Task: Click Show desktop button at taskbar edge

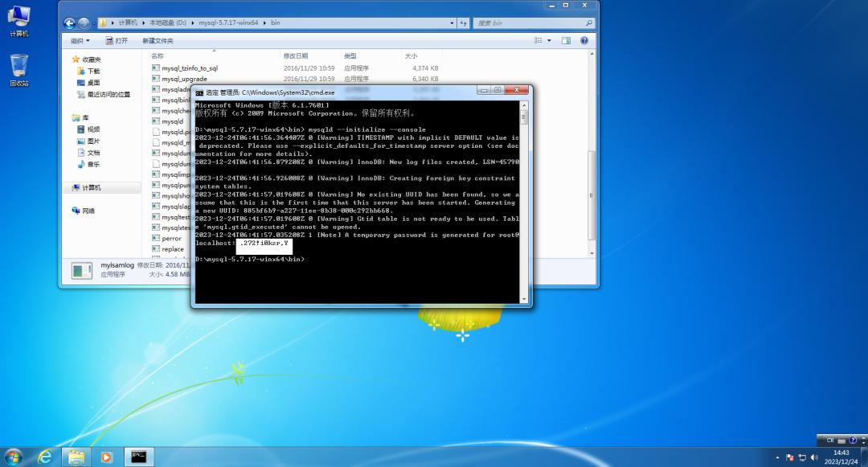Action: click(865, 457)
